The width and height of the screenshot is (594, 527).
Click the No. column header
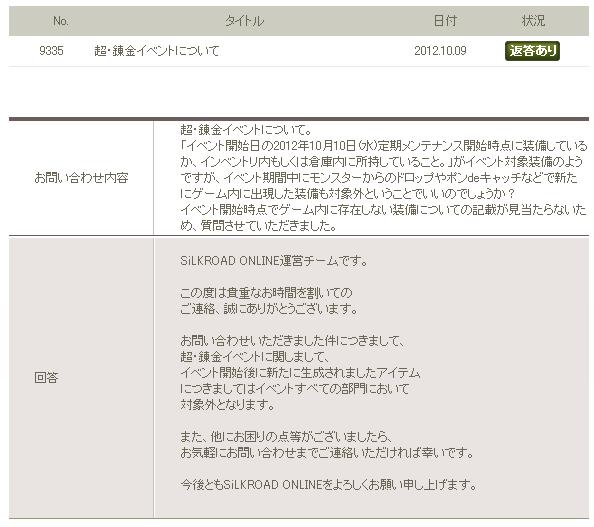[x=61, y=21]
